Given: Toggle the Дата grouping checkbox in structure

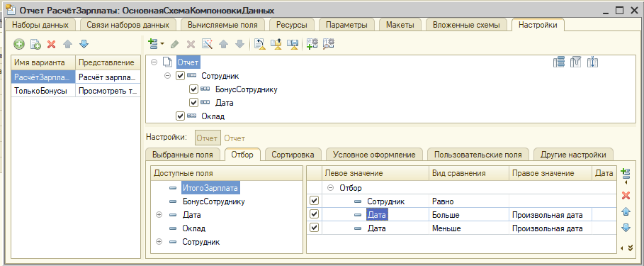Looking at the screenshot, I should [x=193, y=103].
